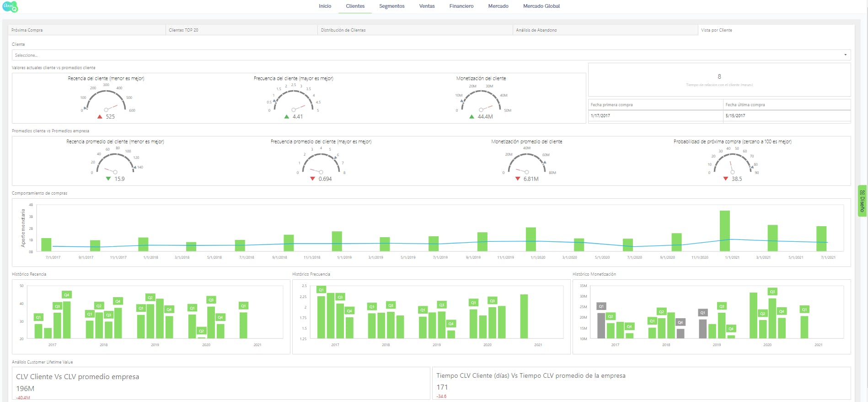This screenshot has width=868, height=402.
Task: Click the -40.4M CLV difference figure
Action: pos(23,398)
